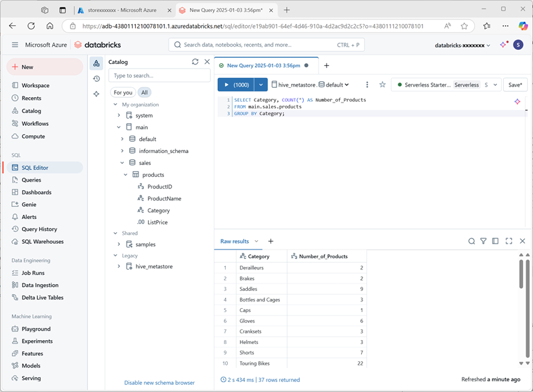Open the Copilot icon in browser toolbar
Image resolution: width=533 pixels, height=392 pixels.
pyautogui.click(x=523, y=26)
